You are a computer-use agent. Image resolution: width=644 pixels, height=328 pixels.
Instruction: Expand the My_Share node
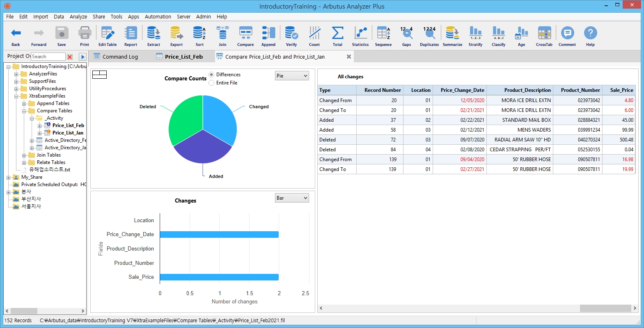click(x=9, y=178)
